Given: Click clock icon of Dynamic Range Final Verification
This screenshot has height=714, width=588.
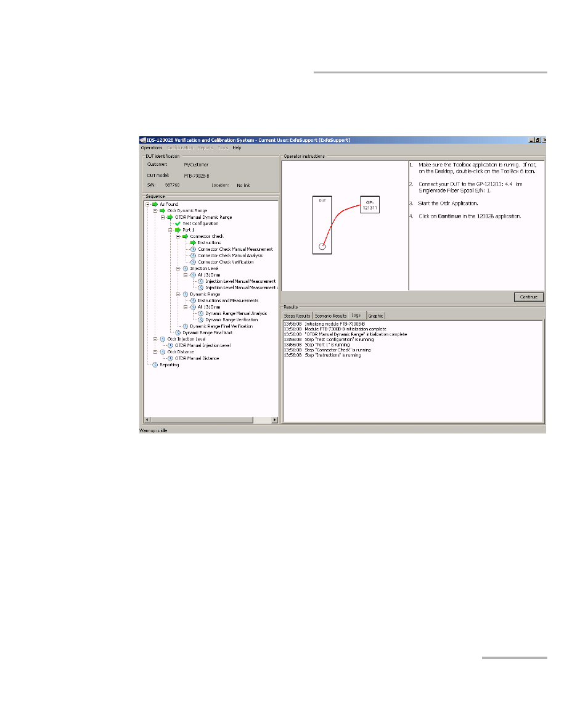Looking at the screenshot, I should click(x=186, y=327).
